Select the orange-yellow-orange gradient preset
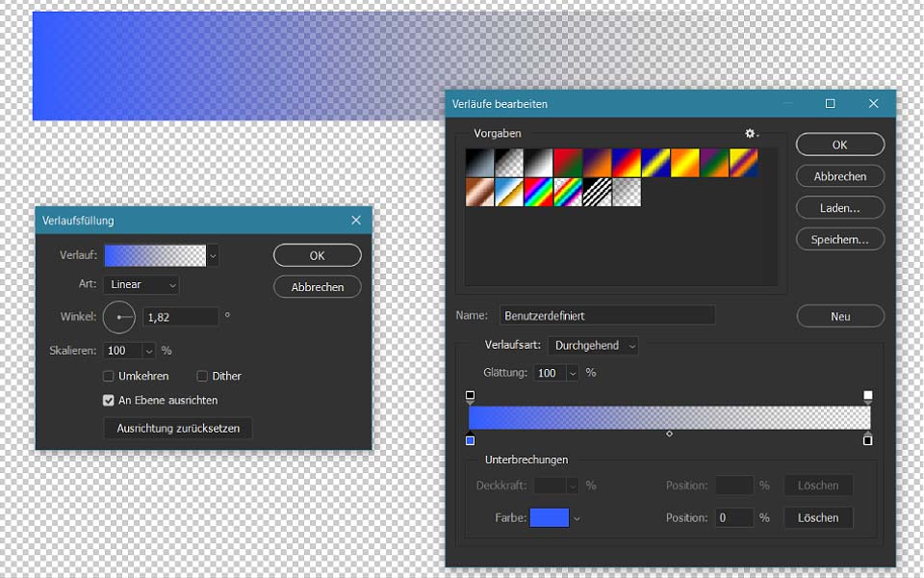Image resolution: width=924 pixels, height=578 pixels. click(685, 163)
